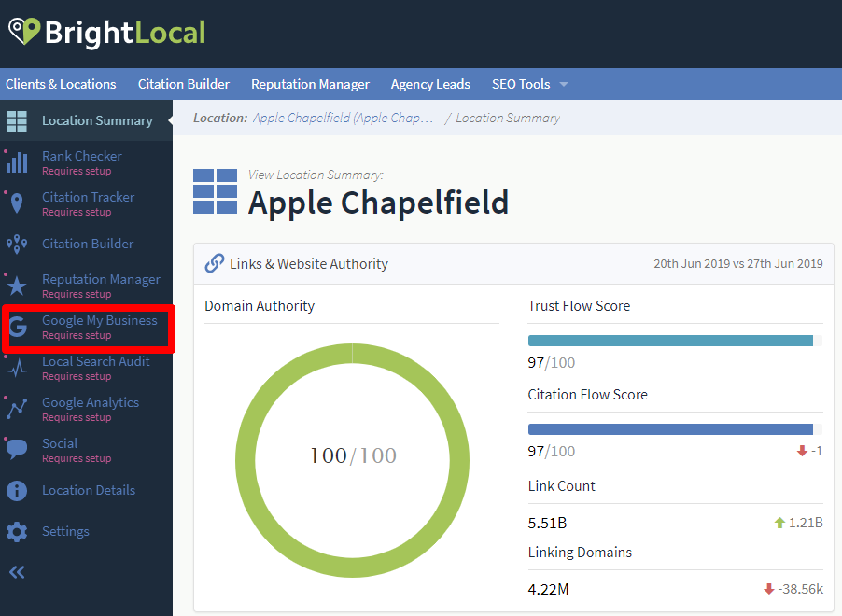Open Citation Builder sidebar link
The image size is (842, 616).
pos(88,244)
